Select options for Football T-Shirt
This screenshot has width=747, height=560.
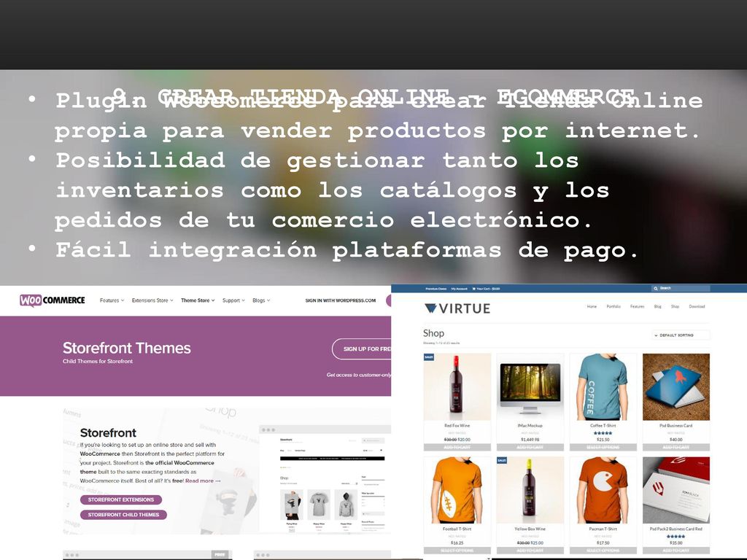[457, 551]
